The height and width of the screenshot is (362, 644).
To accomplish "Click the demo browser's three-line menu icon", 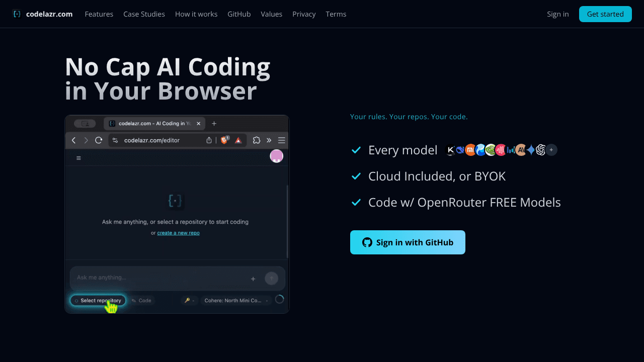I will 282,140.
